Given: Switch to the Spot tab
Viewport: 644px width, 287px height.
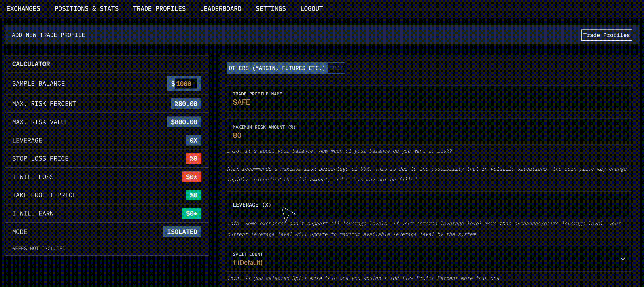Looking at the screenshot, I should tap(336, 68).
